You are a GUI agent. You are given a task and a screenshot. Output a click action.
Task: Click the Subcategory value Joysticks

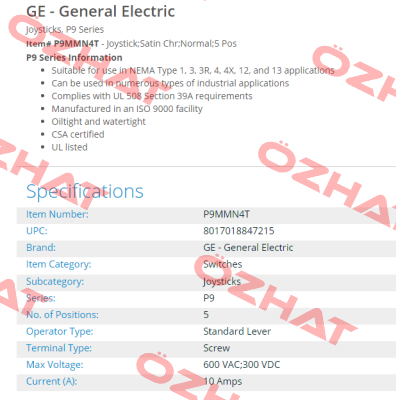(x=222, y=282)
